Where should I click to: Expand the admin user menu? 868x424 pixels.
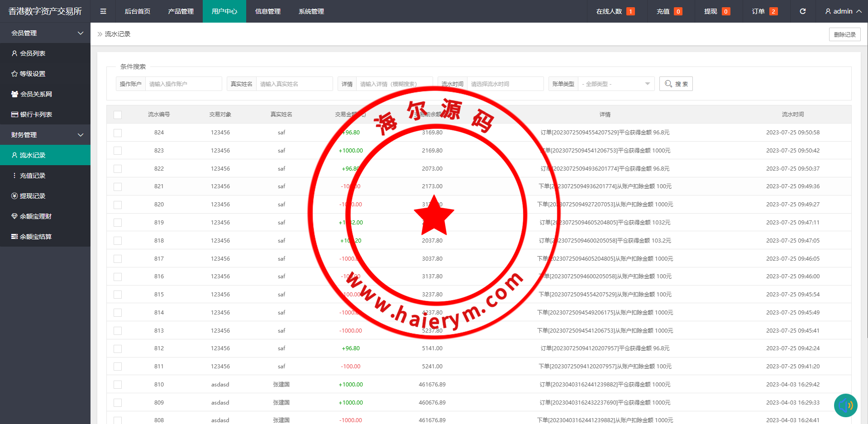click(843, 11)
